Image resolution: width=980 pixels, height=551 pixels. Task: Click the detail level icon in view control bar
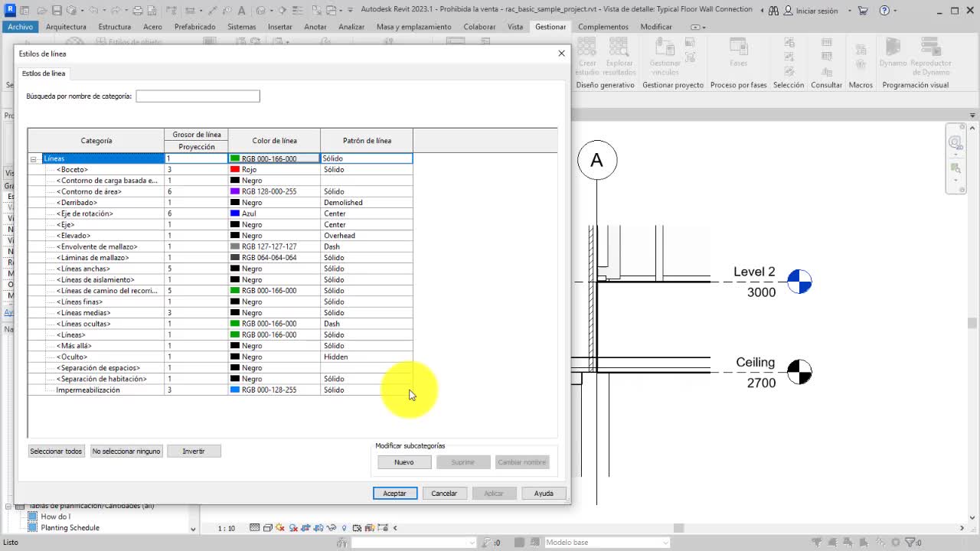click(x=255, y=527)
